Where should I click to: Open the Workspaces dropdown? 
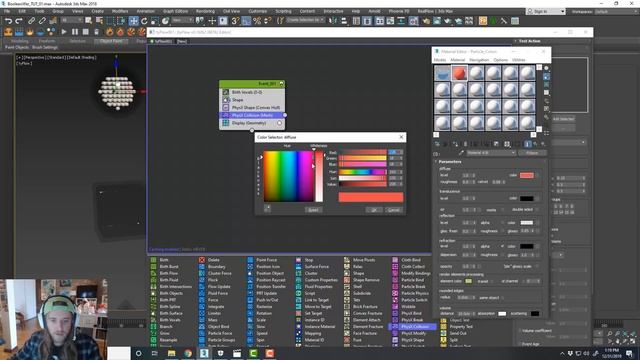tap(616, 11)
